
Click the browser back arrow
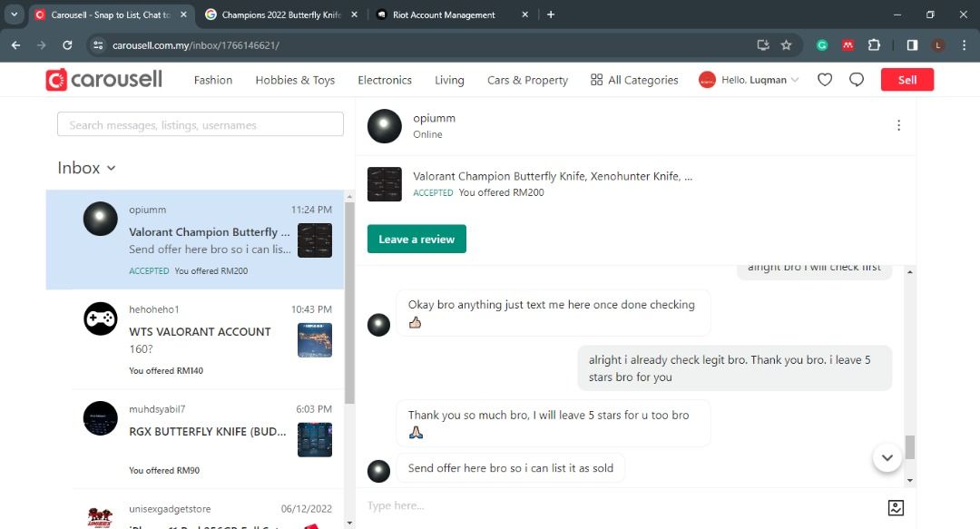[15, 45]
